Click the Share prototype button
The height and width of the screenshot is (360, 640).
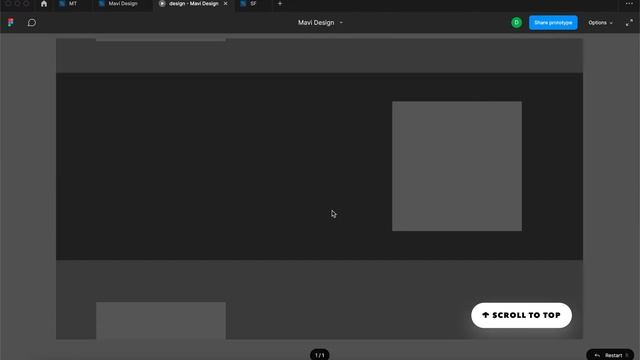click(x=553, y=22)
